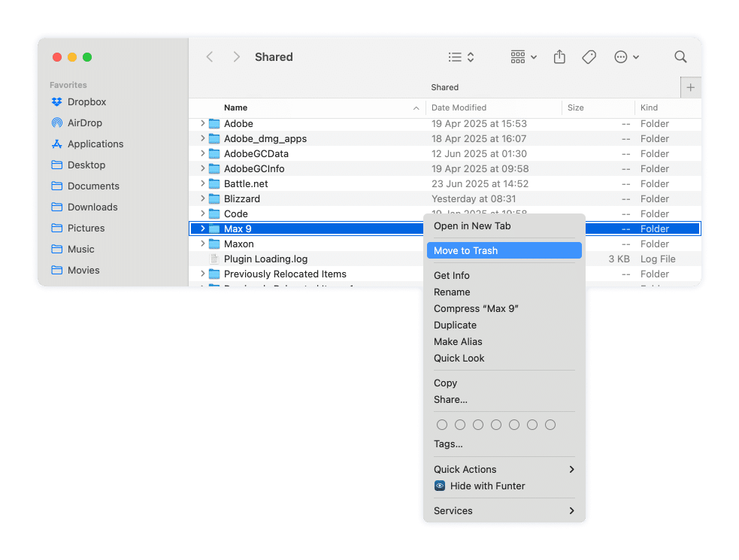This screenshot has width=739, height=560.
Task: Expand the Adobe_dmg_apps folder
Action: [x=203, y=138]
